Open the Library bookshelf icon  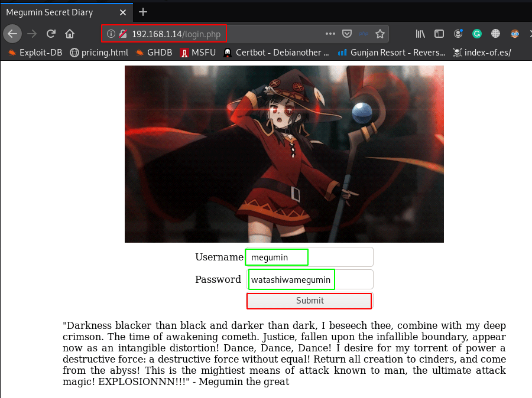pyautogui.click(x=420, y=34)
